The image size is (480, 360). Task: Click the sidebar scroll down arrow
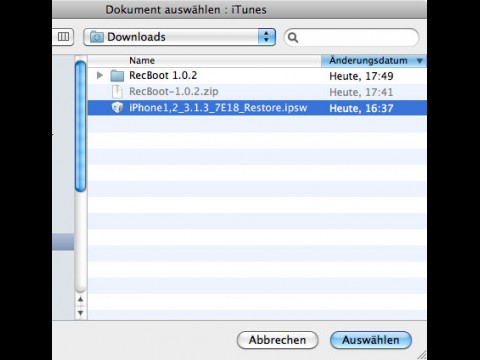point(80,313)
